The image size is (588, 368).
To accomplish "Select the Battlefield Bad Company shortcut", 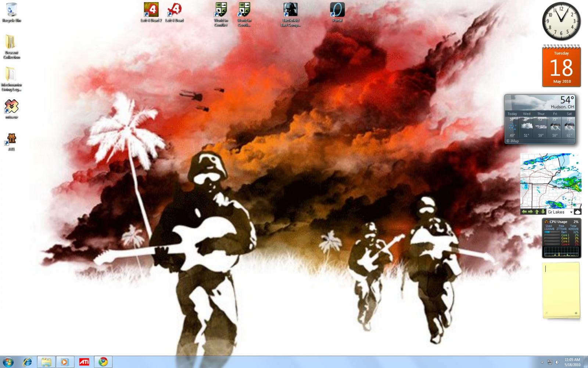I will [x=291, y=14].
